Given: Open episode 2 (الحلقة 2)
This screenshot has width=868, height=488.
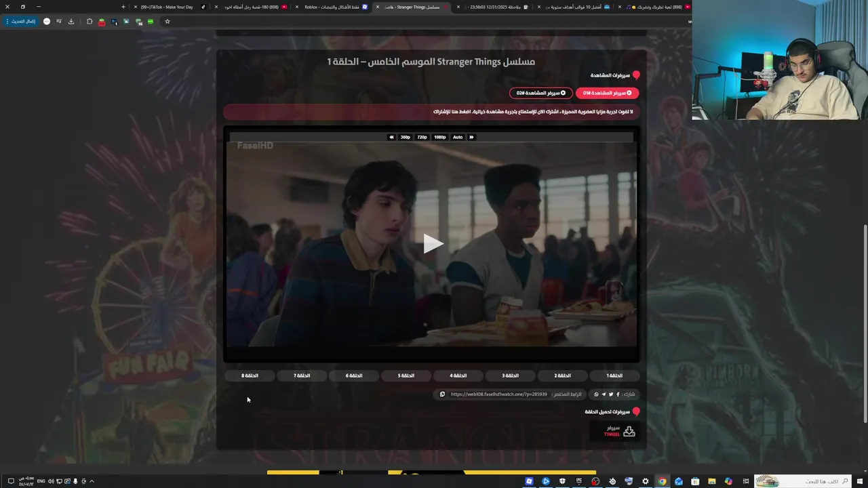Looking at the screenshot, I should (562, 375).
